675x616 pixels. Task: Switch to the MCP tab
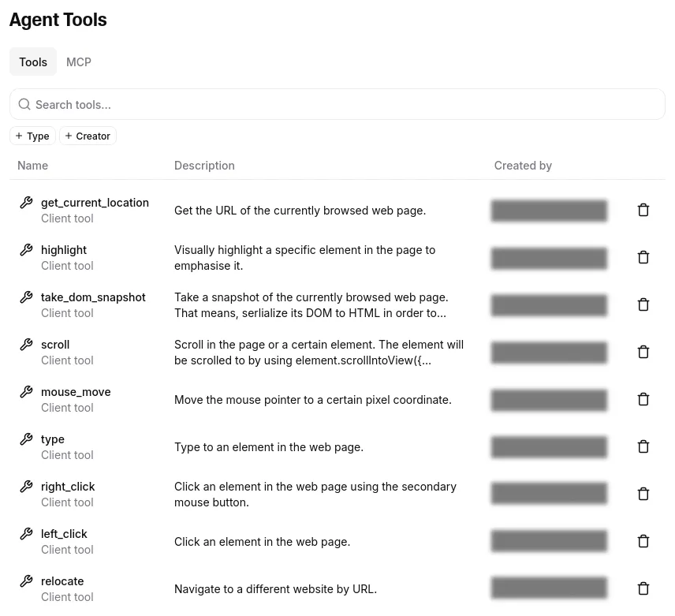tap(78, 62)
